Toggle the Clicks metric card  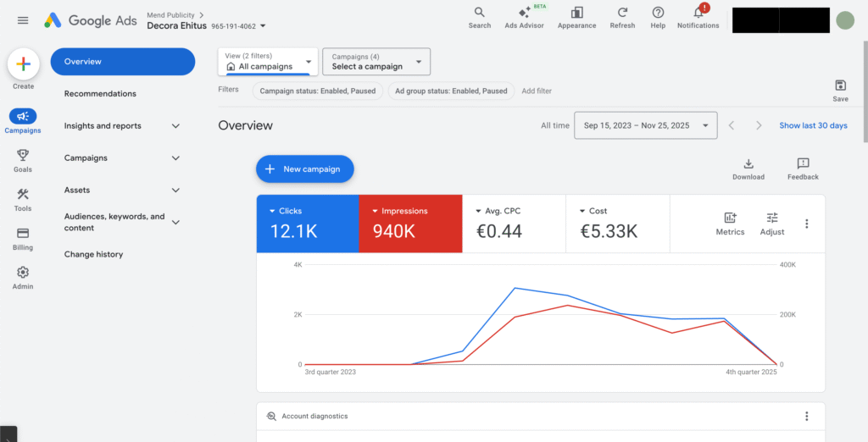[x=308, y=224]
